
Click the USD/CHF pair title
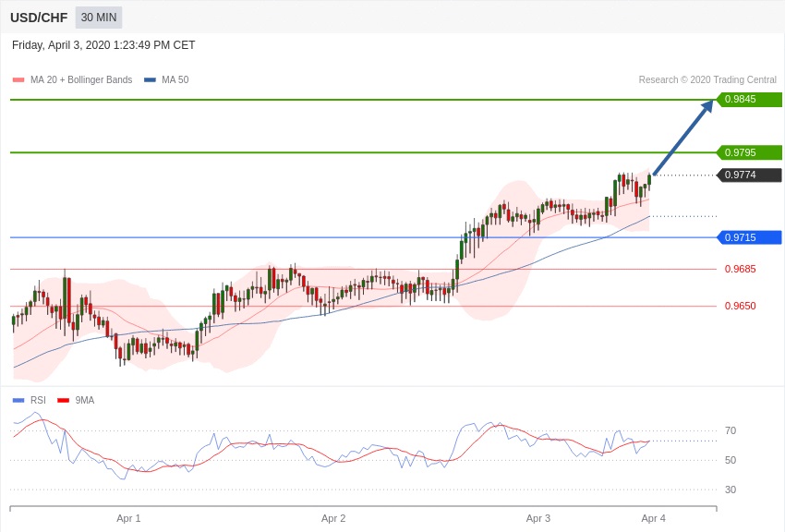(39, 18)
